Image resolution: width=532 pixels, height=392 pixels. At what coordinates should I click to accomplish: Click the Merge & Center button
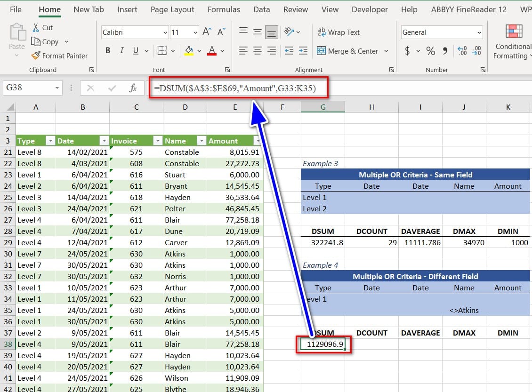[x=347, y=51]
